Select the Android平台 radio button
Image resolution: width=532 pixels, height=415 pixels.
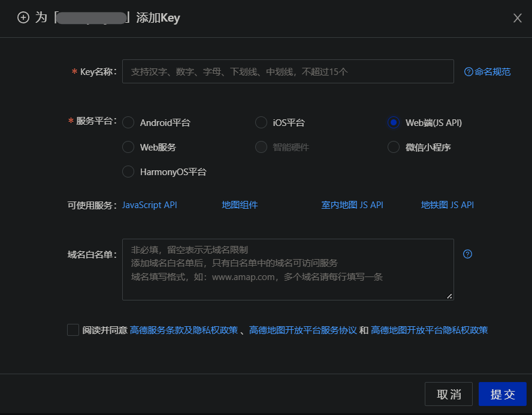(128, 122)
